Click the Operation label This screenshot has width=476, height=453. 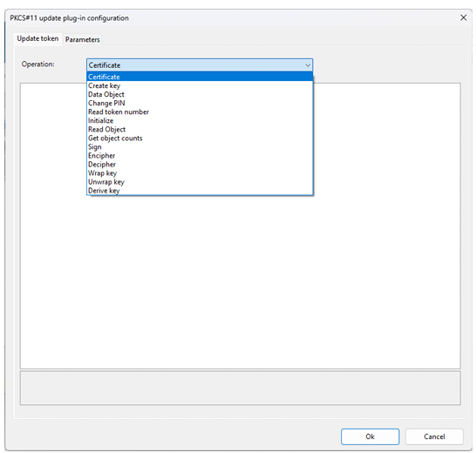point(38,64)
